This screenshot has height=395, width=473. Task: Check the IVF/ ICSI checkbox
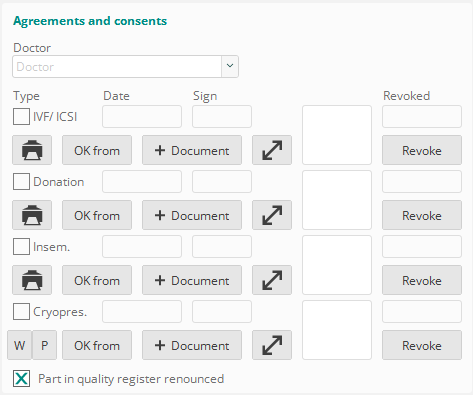coord(21,117)
